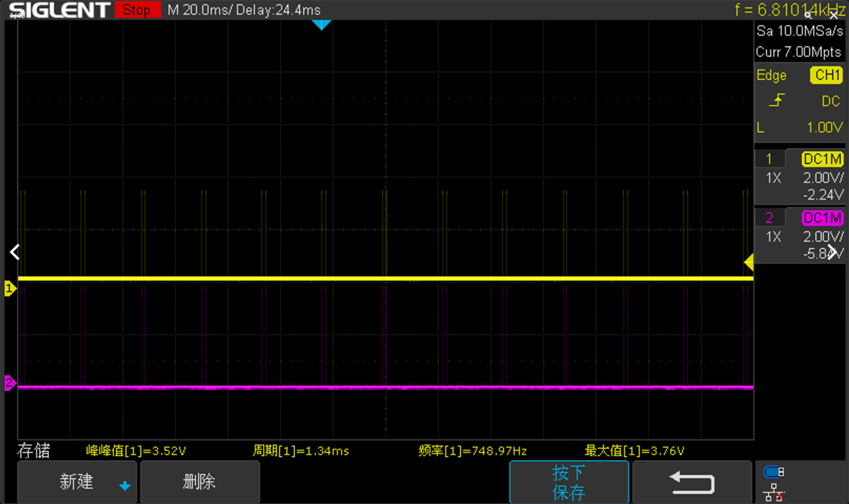Click the SIGLENT logo
Viewport: 849px width, 504px height.
59,10
